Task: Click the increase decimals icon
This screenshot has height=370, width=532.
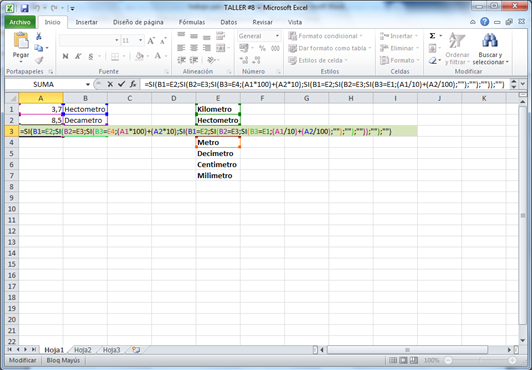Action: point(244,60)
